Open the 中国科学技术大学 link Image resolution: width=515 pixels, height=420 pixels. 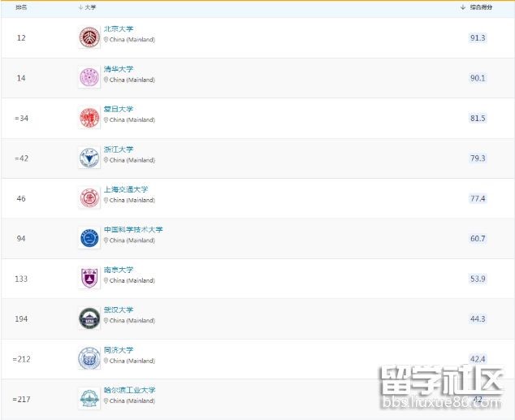[x=133, y=230]
